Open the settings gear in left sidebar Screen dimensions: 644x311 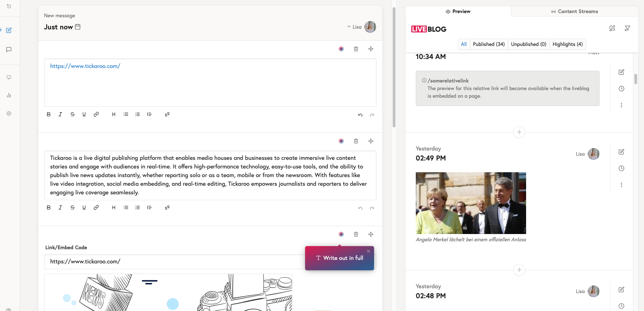9,114
